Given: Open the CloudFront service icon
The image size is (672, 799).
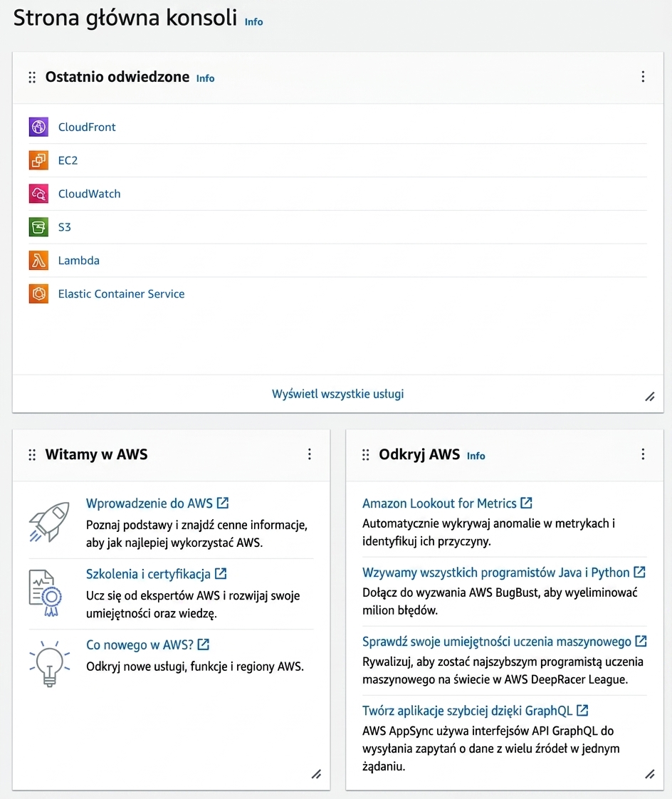Looking at the screenshot, I should [38, 127].
